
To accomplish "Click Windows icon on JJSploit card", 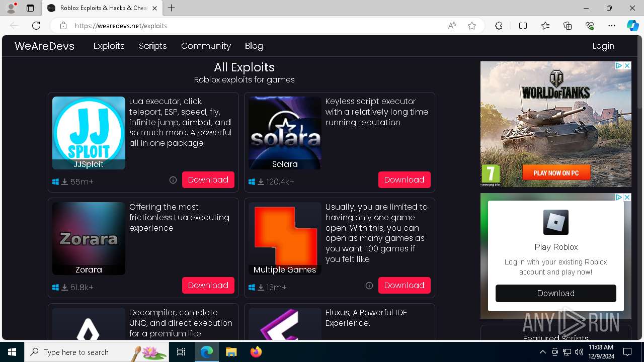I will pyautogui.click(x=56, y=182).
